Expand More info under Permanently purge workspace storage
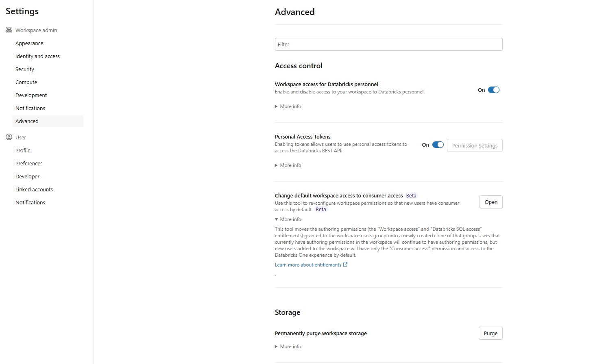 tap(288, 346)
